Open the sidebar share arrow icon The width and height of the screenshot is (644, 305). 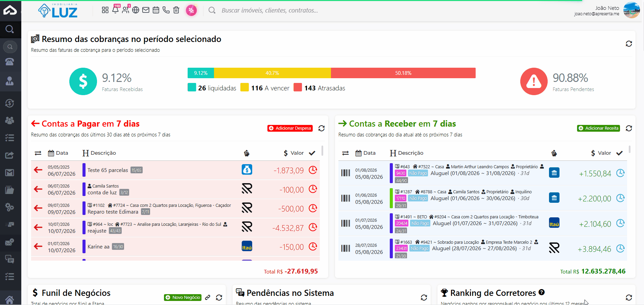10,155
